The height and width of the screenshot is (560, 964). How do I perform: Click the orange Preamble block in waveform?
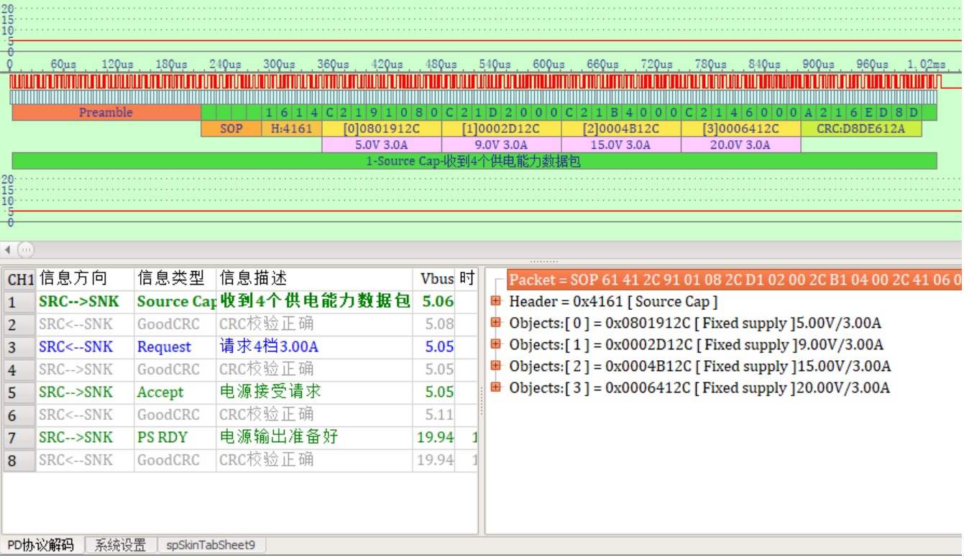pyautogui.click(x=106, y=113)
